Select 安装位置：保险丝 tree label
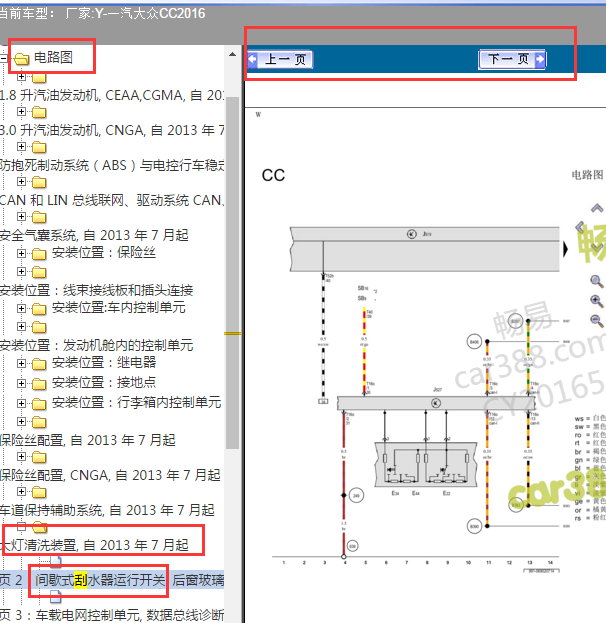The image size is (606, 623). coord(104,252)
